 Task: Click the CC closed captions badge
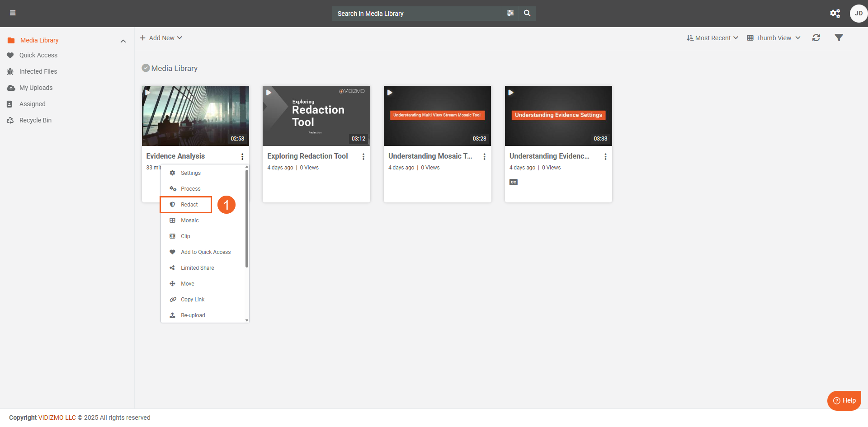click(x=514, y=182)
